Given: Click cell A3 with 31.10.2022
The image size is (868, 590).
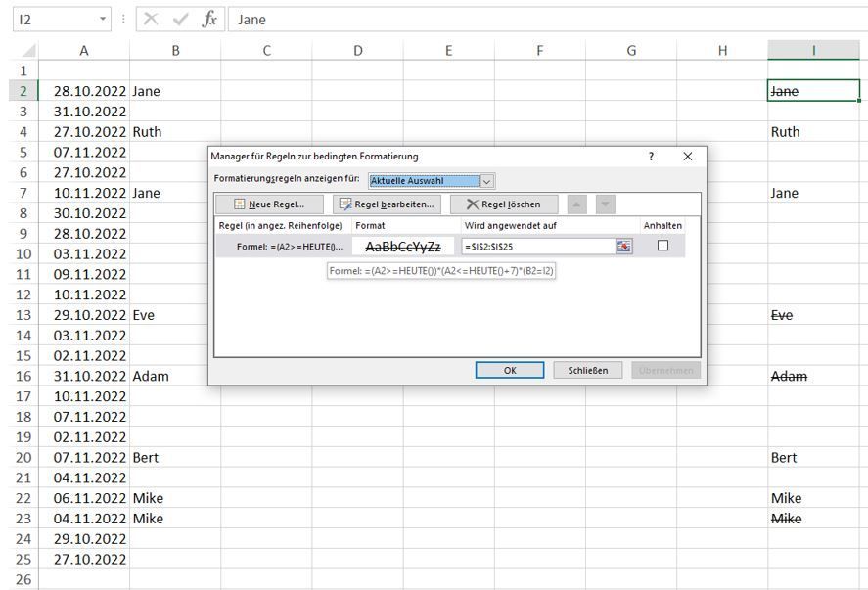Looking at the screenshot, I should pyautogui.click(x=84, y=112).
